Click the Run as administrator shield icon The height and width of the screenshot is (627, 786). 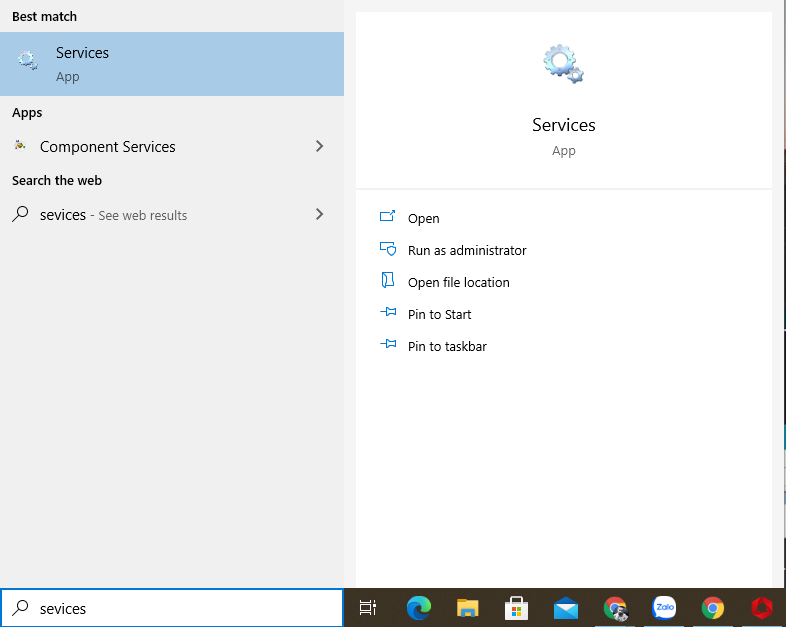click(388, 249)
